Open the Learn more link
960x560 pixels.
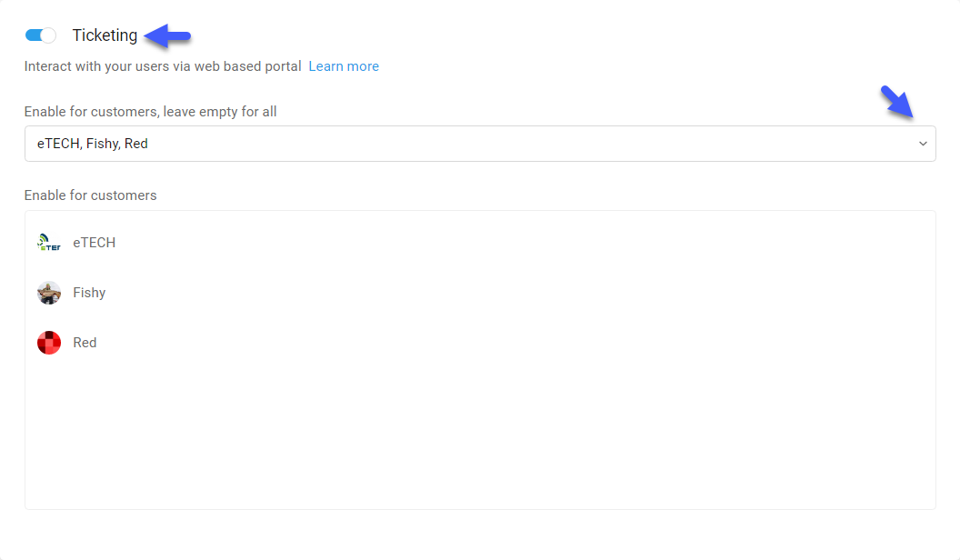click(x=344, y=66)
